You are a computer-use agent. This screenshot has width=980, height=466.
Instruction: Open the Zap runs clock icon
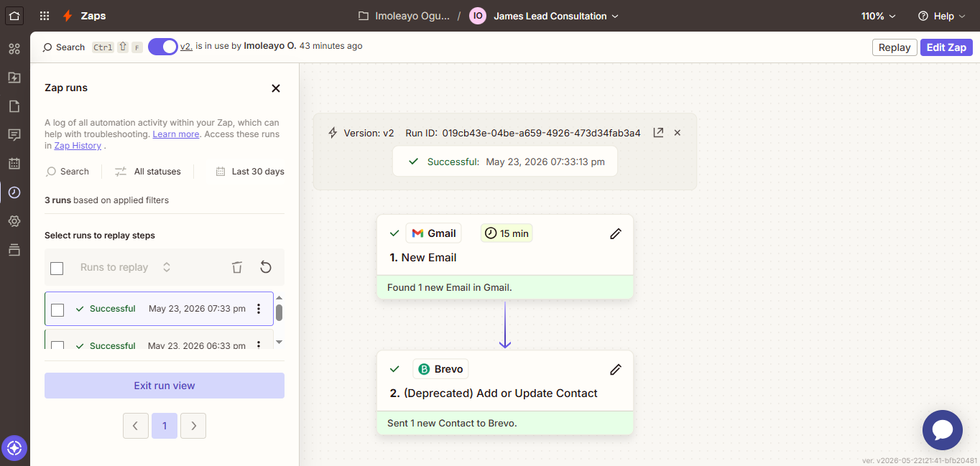tap(14, 192)
